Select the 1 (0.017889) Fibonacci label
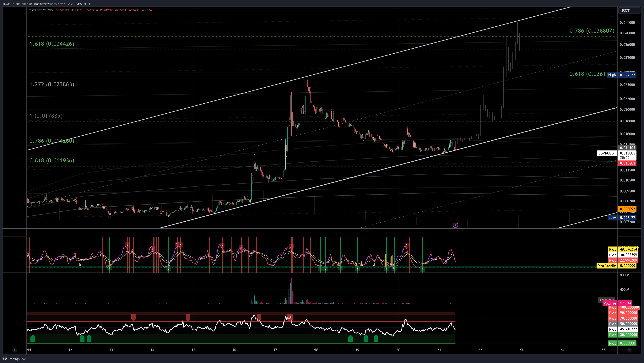Screen dimensions: 644x363 46,116
